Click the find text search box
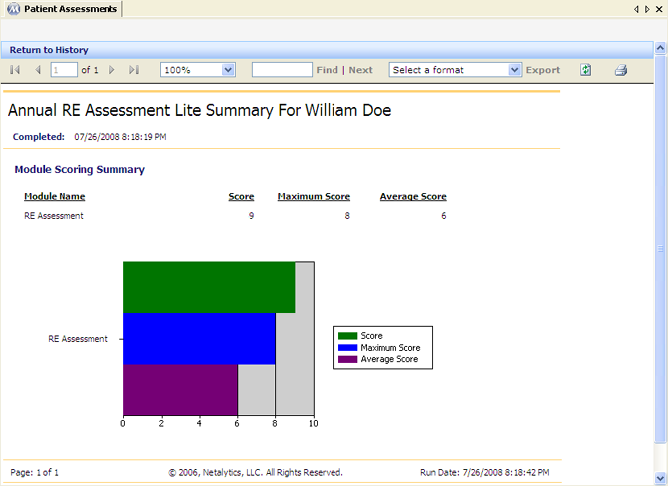 point(282,70)
